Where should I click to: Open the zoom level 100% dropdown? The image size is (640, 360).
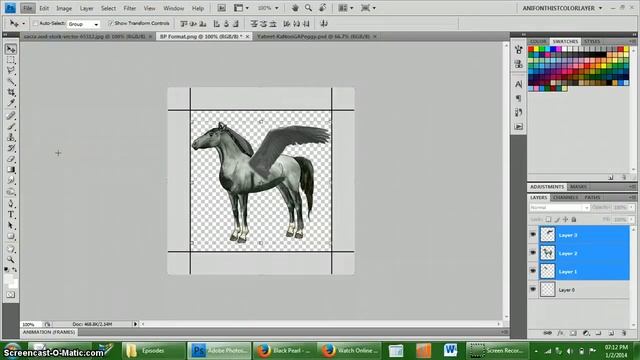coord(268,8)
